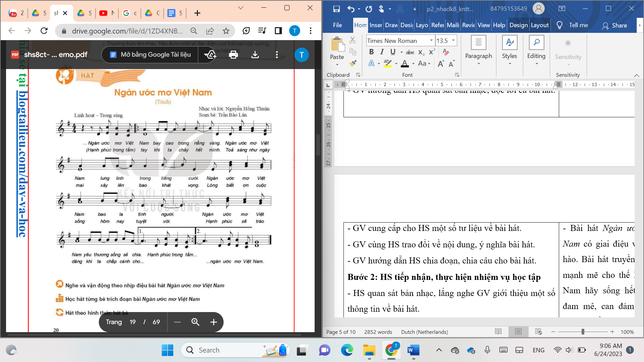Undo the last action in Word
Image resolution: width=644 pixels, height=362 pixels.
click(x=351, y=9)
